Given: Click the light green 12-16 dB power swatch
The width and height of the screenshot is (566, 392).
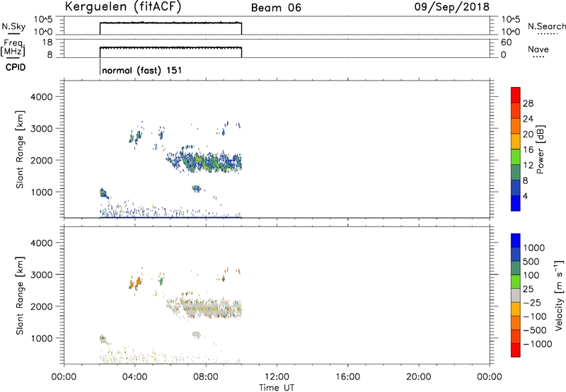Looking at the screenshot, I should coord(516,156).
